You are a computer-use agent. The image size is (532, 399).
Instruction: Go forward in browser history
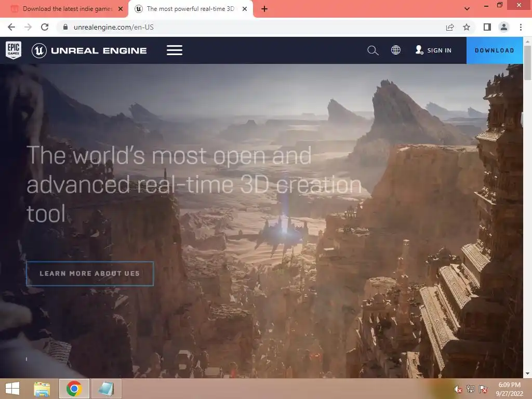(x=28, y=27)
